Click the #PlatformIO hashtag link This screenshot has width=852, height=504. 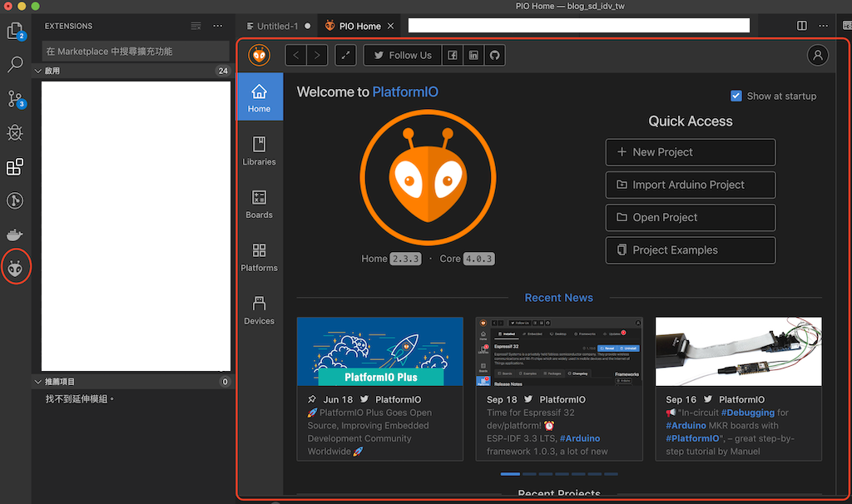[x=692, y=438]
